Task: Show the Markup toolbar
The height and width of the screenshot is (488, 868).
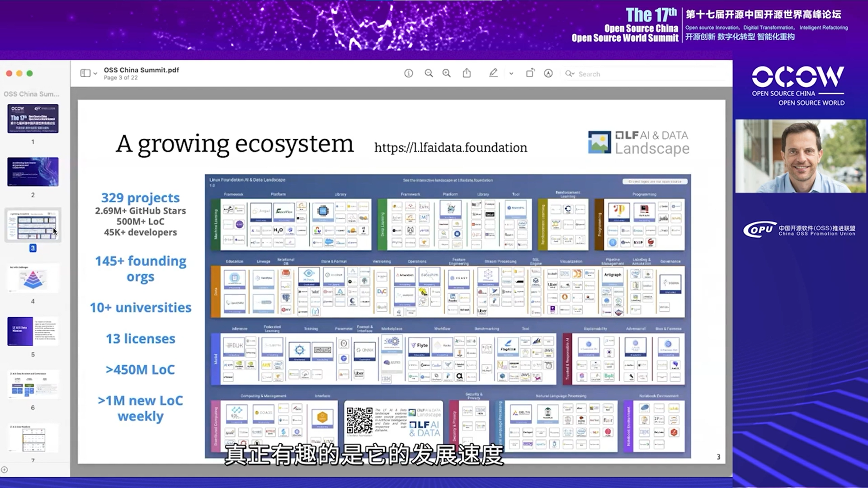Action: click(548, 73)
